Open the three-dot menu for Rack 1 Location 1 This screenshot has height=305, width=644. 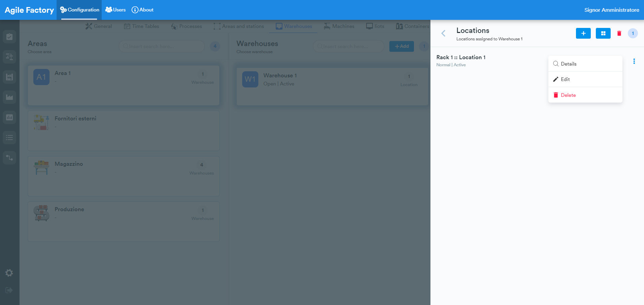tap(634, 61)
